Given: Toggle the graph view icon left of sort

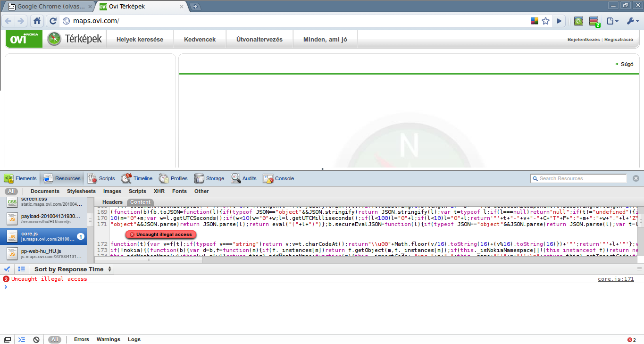Looking at the screenshot, I should (x=7, y=269).
